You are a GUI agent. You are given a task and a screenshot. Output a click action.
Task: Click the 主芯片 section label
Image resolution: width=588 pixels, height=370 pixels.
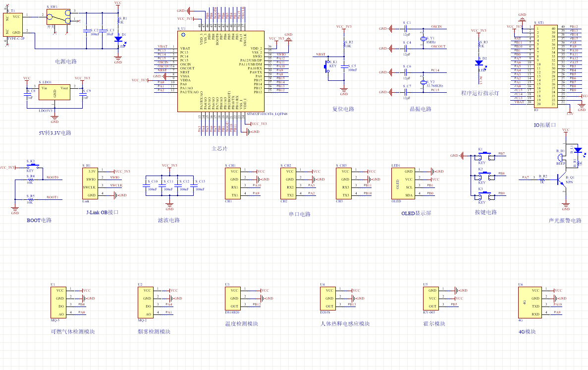click(219, 149)
